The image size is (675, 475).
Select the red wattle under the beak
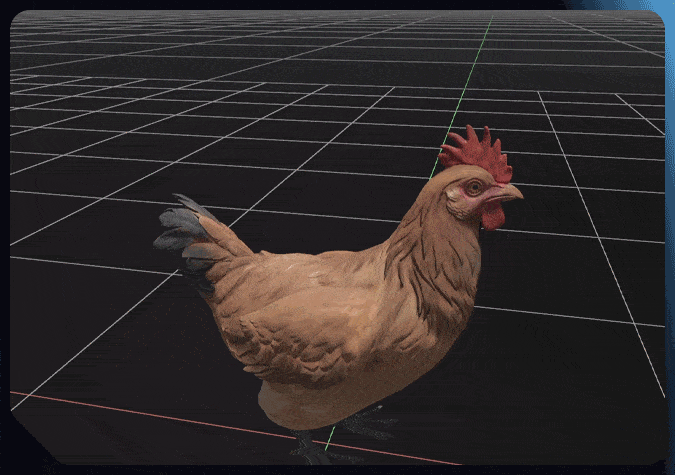[x=492, y=216]
